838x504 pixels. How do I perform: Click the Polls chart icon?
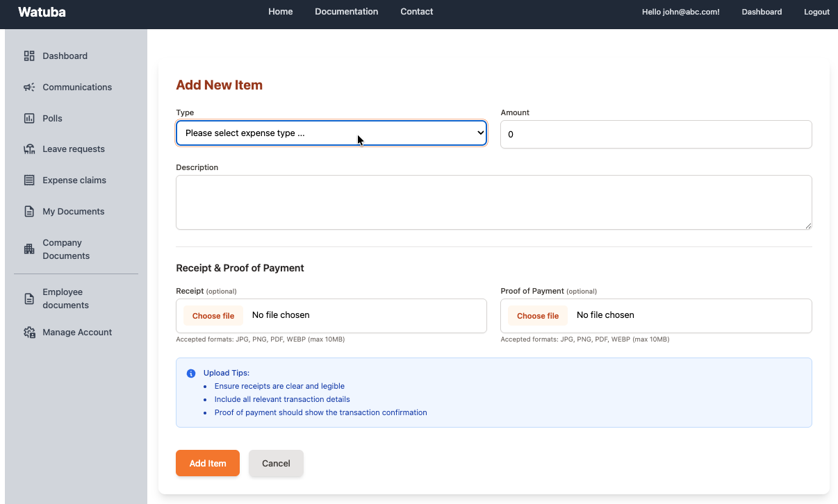point(29,119)
